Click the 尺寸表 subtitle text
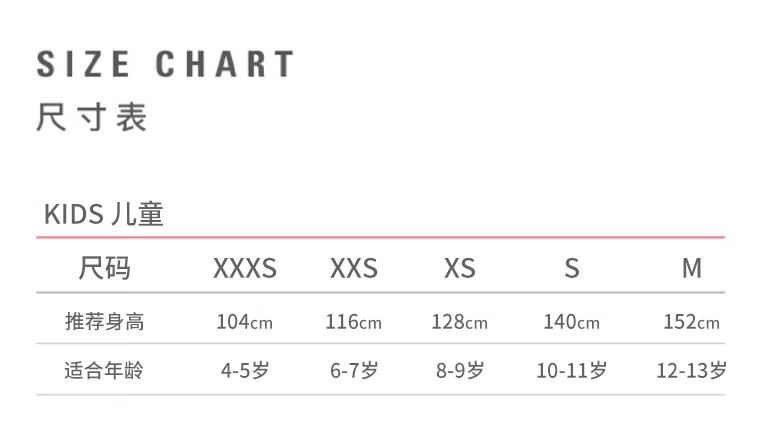 coord(92,118)
